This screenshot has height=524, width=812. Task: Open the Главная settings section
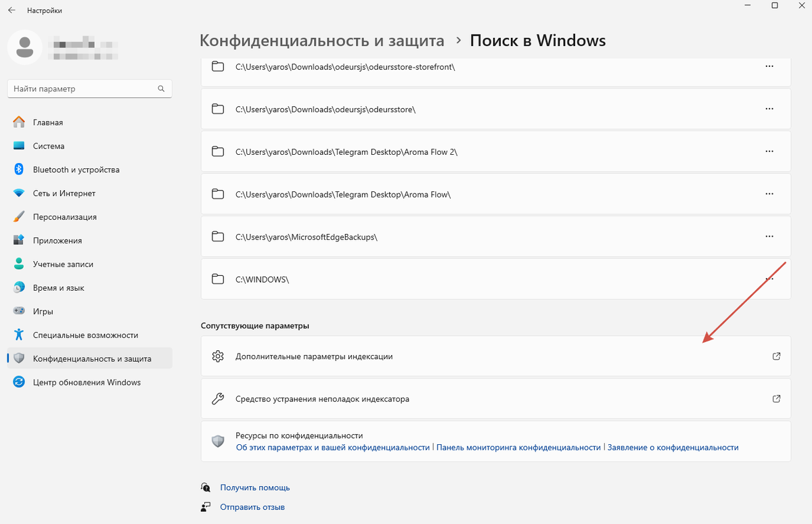tap(89, 122)
